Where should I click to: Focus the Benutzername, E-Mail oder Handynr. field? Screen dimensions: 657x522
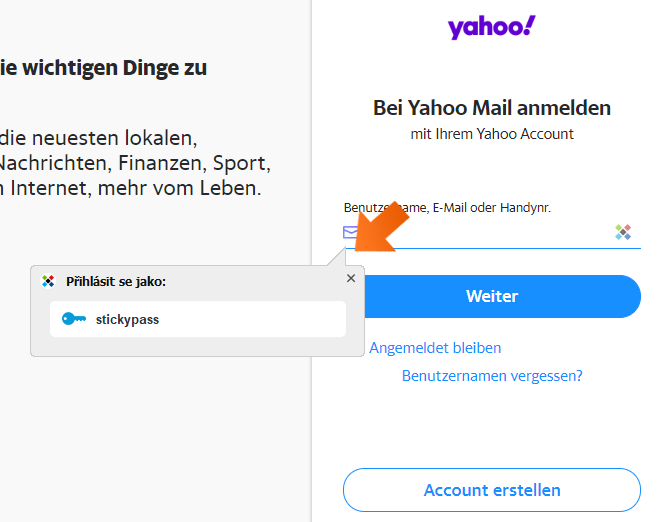pos(492,233)
